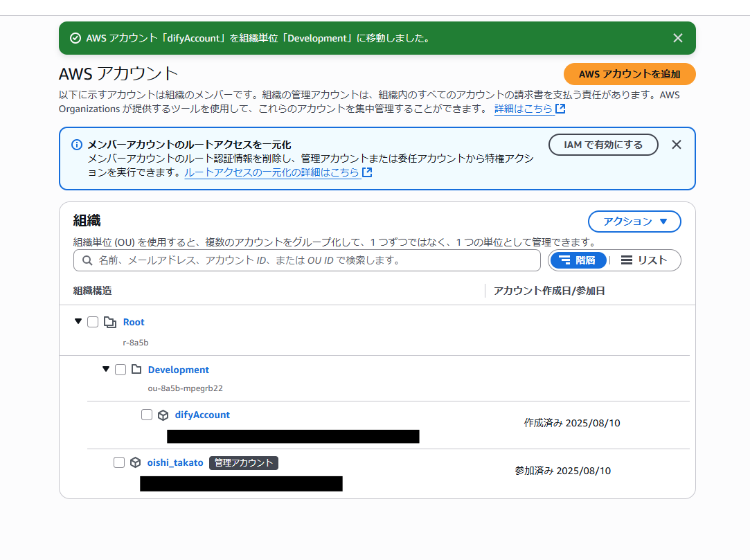Click the アカウント作成日/参加日 column header

pos(549,290)
